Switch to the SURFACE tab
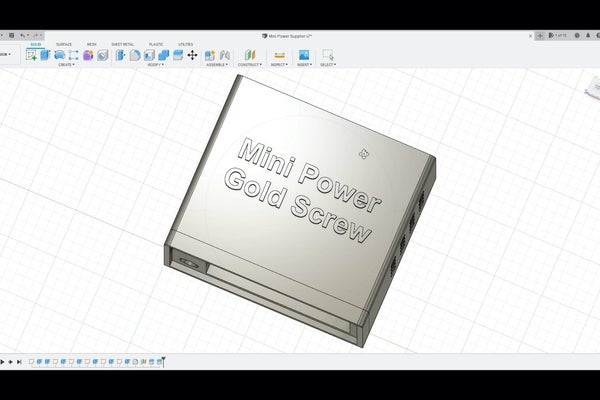Screen dimensions: 600x400 pos(64,44)
